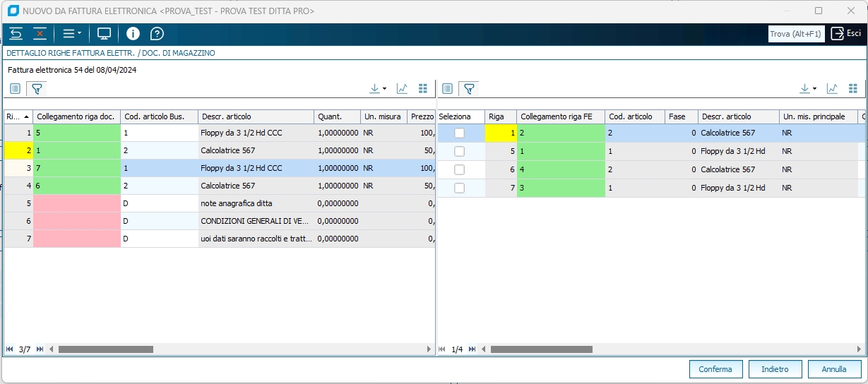Screen dimensions: 868x384
Task: Click the chart icon above right grid
Action: (832, 89)
